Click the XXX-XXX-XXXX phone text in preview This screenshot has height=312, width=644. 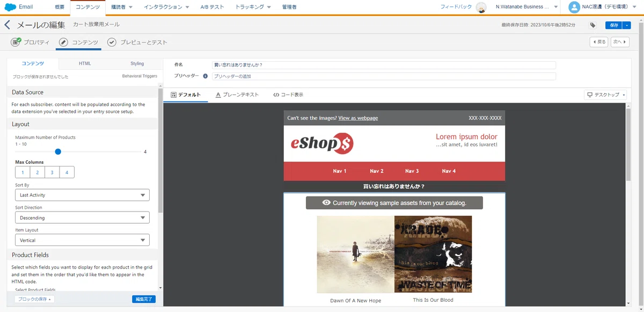[485, 118]
